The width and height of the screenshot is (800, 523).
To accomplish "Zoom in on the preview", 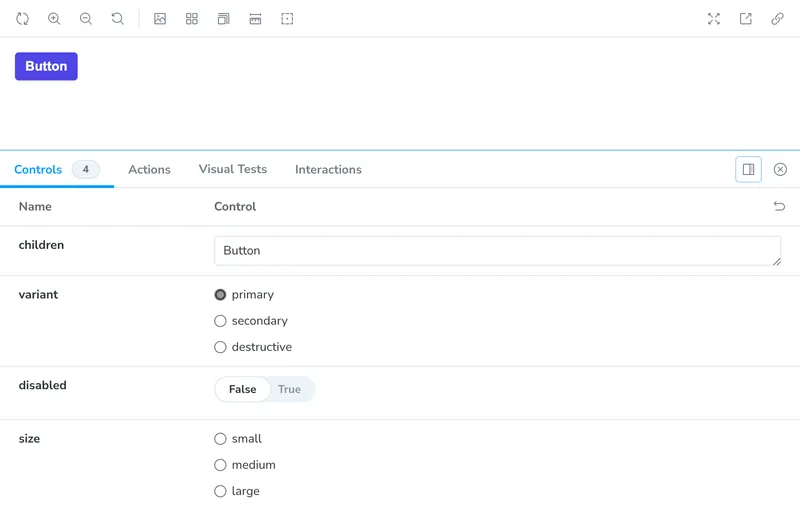I will [x=54, y=19].
